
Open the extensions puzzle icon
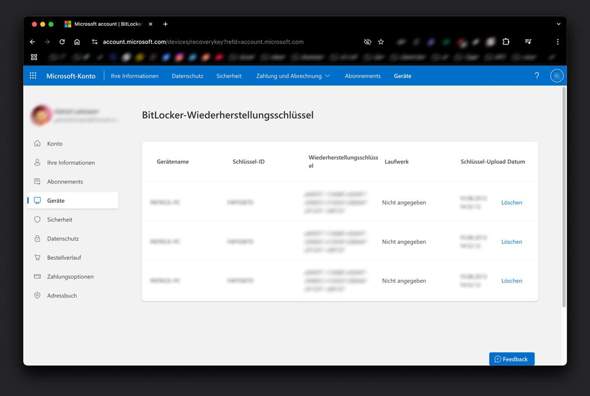[506, 42]
